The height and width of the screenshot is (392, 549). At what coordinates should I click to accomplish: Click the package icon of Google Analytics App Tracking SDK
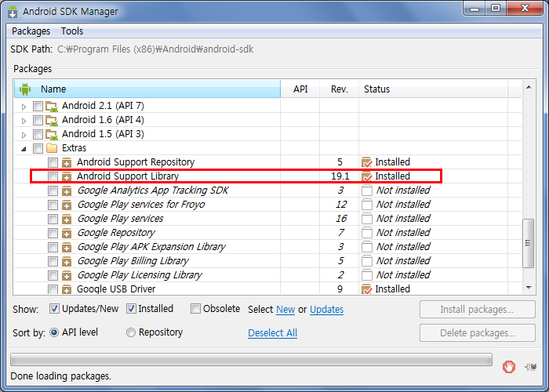[67, 191]
